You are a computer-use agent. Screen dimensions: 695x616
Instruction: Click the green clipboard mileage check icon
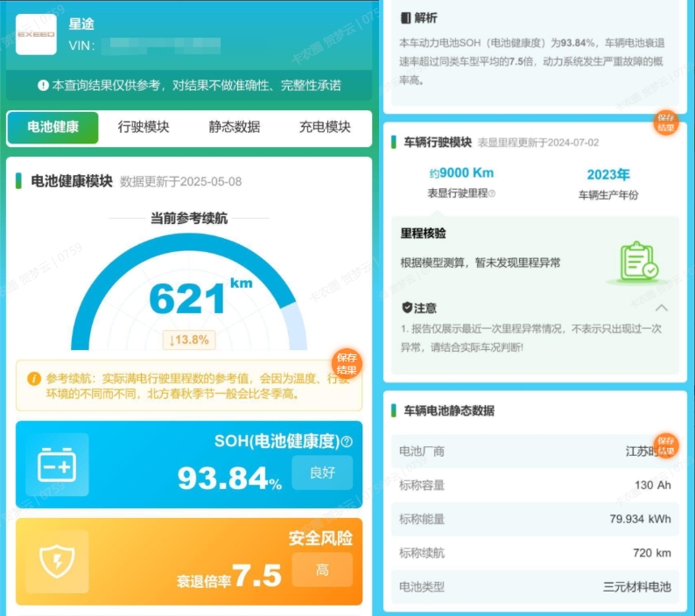[639, 262]
